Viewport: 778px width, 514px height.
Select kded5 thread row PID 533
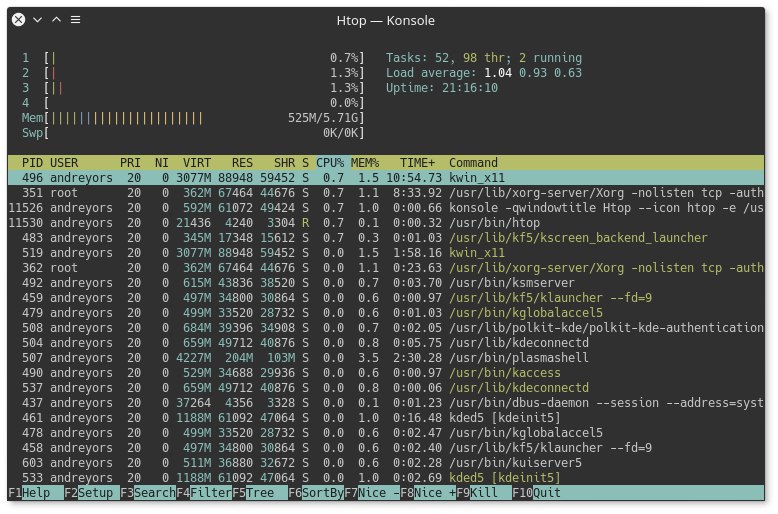[x=386, y=478]
